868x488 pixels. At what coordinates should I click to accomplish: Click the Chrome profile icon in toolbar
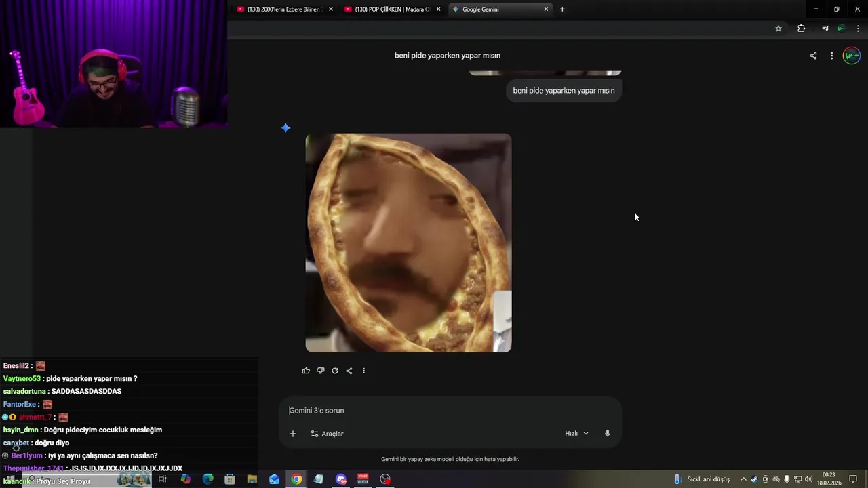[x=842, y=28]
